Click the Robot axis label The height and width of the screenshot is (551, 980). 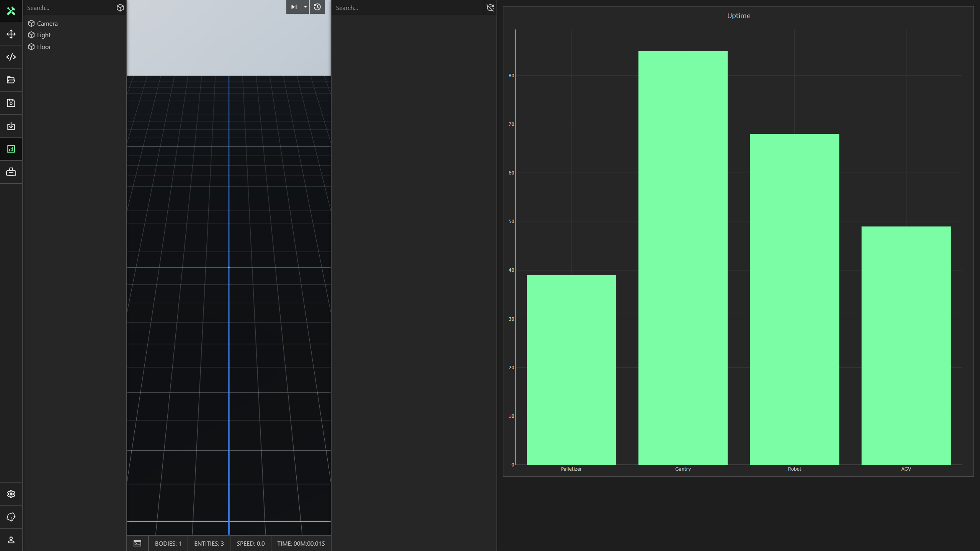pyautogui.click(x=794, y=469)
